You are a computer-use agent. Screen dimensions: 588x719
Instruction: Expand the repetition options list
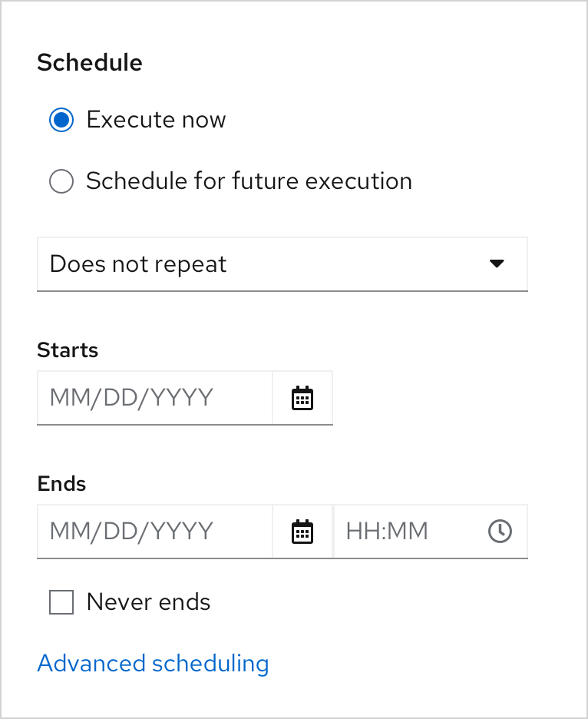[282, 264]
